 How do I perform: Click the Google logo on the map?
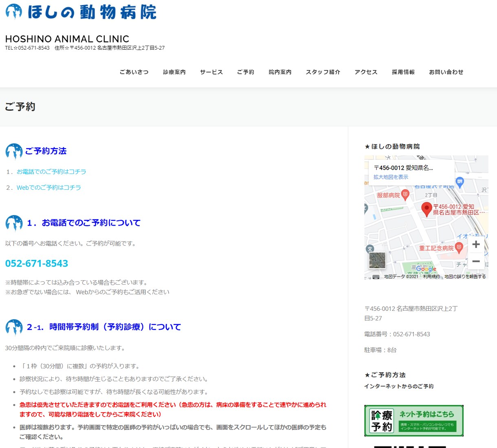[x=426, y=269]
